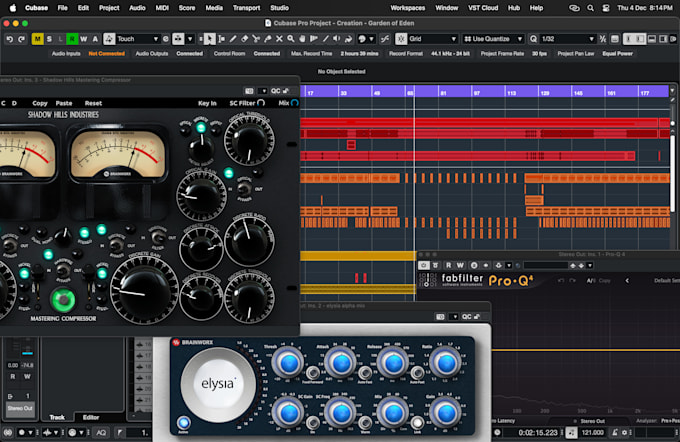Open the 1/32 quantize preset dropdown
This screenshot has height=442, width=680.
point(568,39)
